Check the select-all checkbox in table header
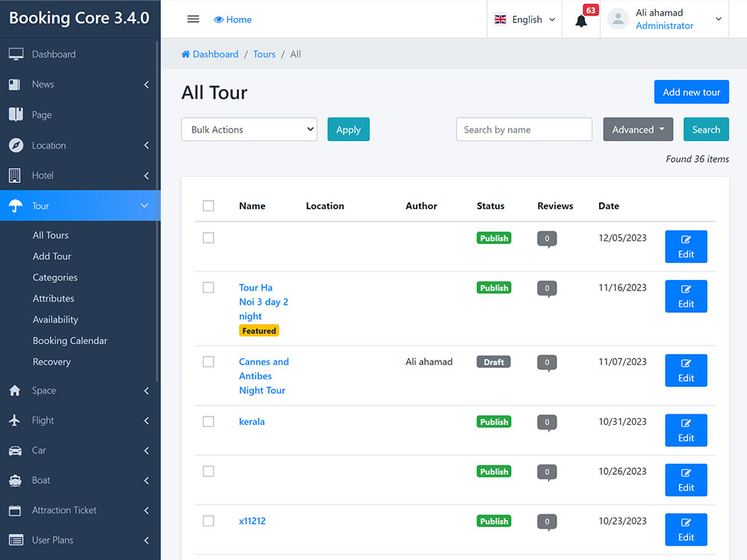The height and width of the screenshot is (560, 747). pos(208,205)
